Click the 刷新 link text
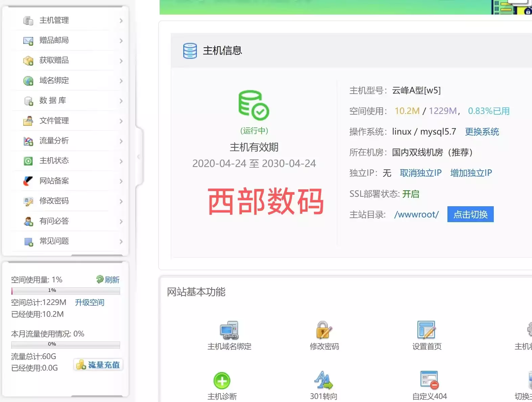Image resolution: width=532 pixels, height=402 pixels. click(112, 280)
